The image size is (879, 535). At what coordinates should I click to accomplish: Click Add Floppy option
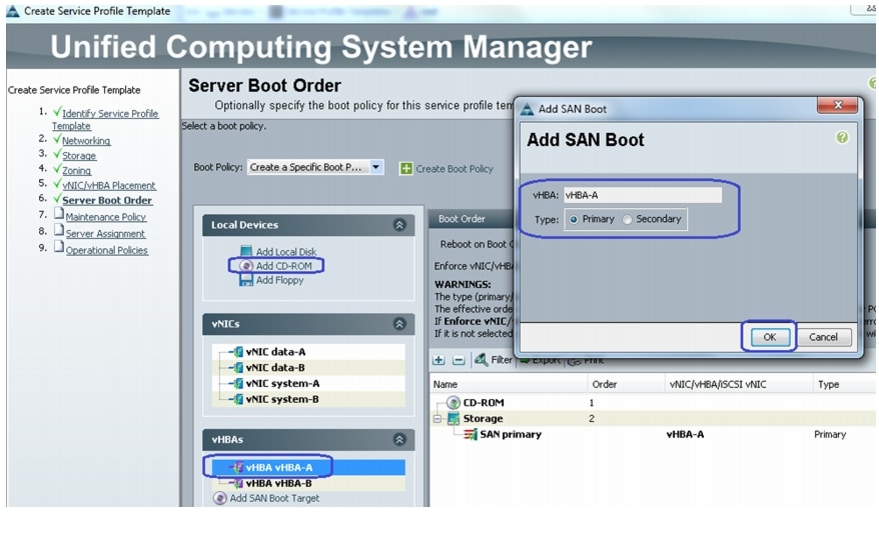(279, 280)
